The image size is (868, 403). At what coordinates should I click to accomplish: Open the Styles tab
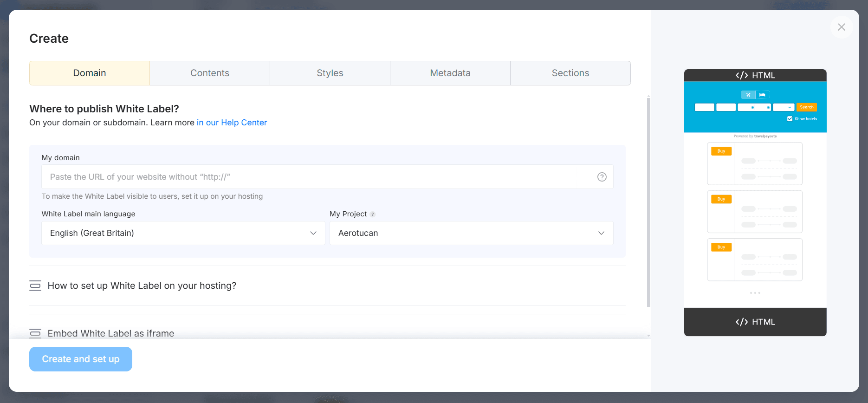tap(330, 73)
